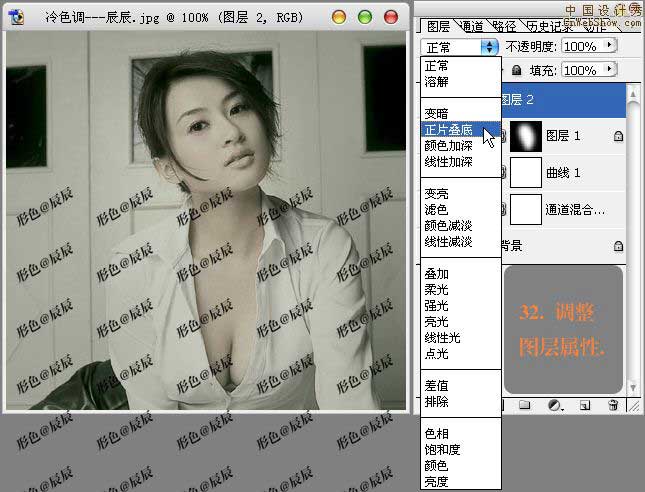Image resolution: width=645 pixels, height=492 pixels.
Task: Select the 图层 2 layer row
Action: (564, 100)
